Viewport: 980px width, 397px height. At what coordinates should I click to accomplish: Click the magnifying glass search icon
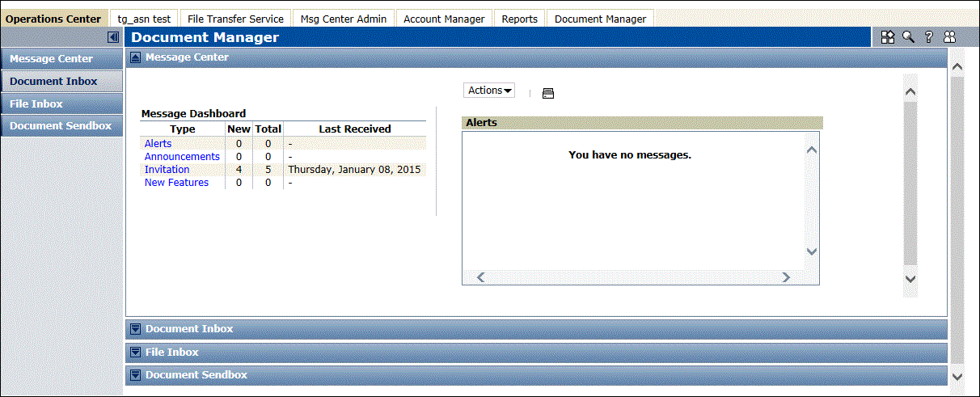coord(908,37)
